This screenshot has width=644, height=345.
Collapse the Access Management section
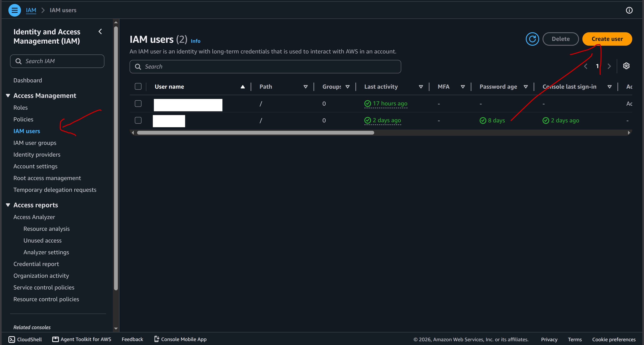(x=8, y=96)
